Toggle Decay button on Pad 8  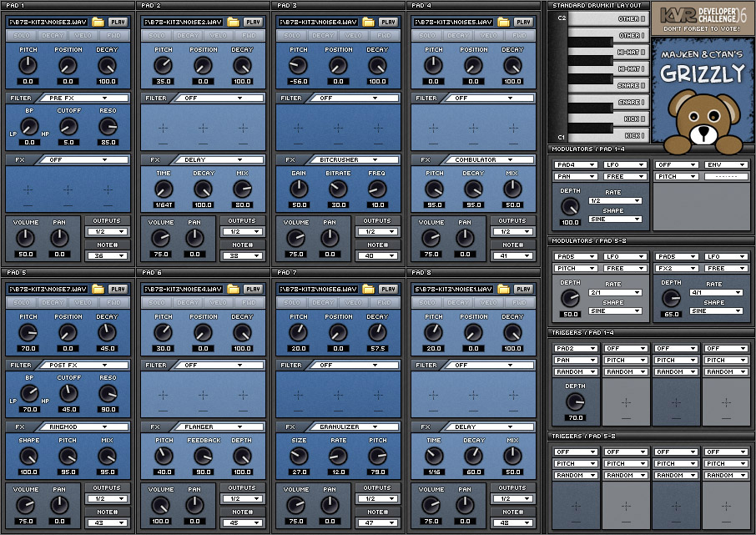click(458, 302)
